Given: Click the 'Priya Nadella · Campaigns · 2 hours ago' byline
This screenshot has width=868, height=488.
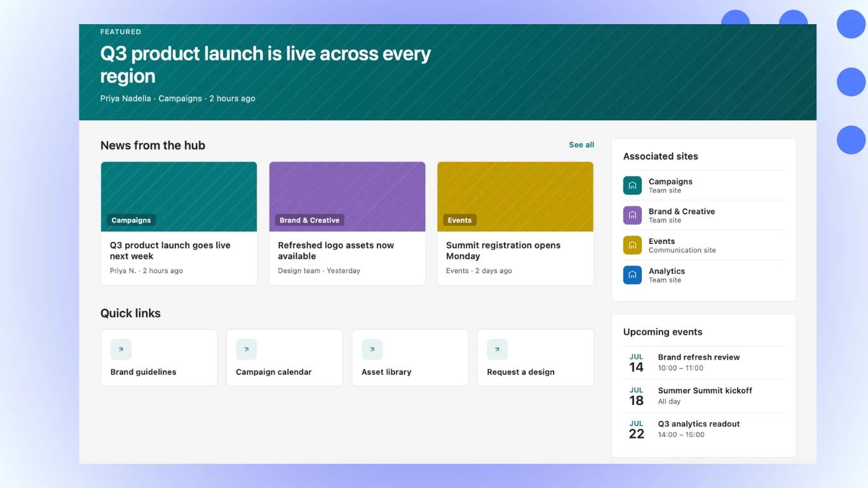Looking at the screenshot, I should coord(178,98).
